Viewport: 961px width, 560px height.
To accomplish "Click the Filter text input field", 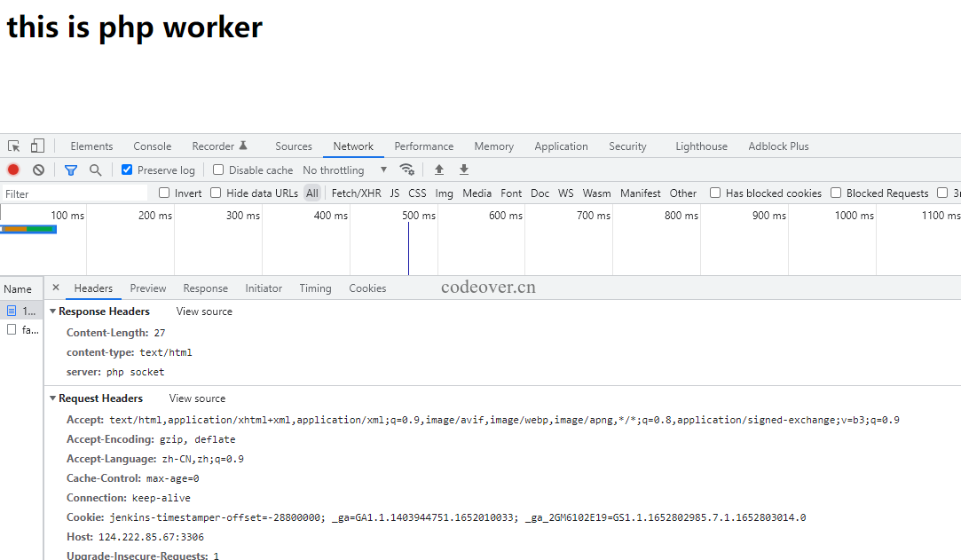I will 75,193.
